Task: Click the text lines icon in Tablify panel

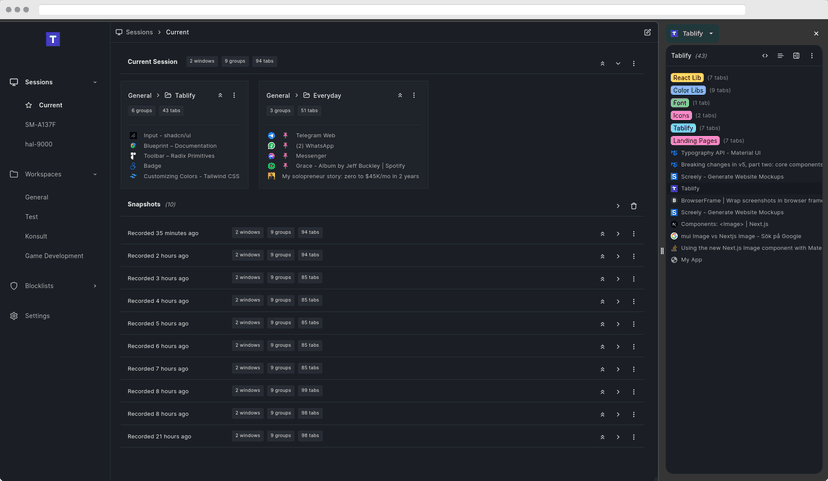Action: 780,56
